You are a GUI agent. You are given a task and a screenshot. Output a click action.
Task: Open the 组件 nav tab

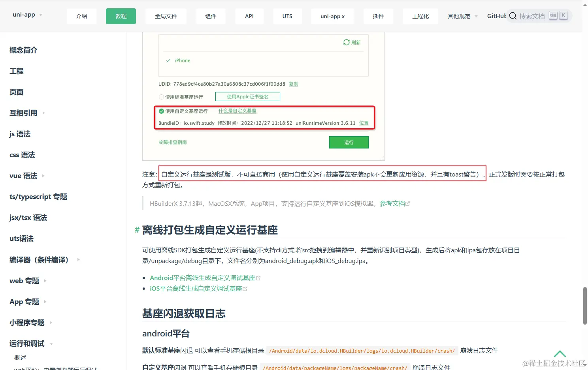pos(211,16)
